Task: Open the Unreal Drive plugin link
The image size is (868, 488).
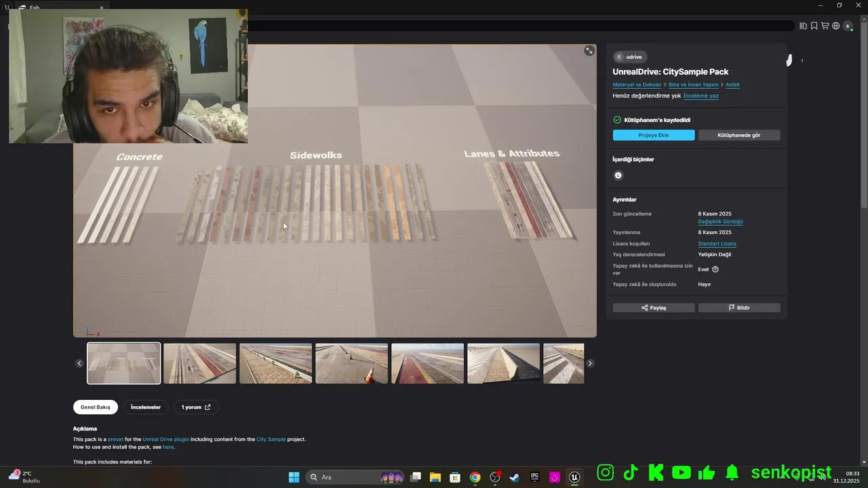Action: click(x=165, y=439)
